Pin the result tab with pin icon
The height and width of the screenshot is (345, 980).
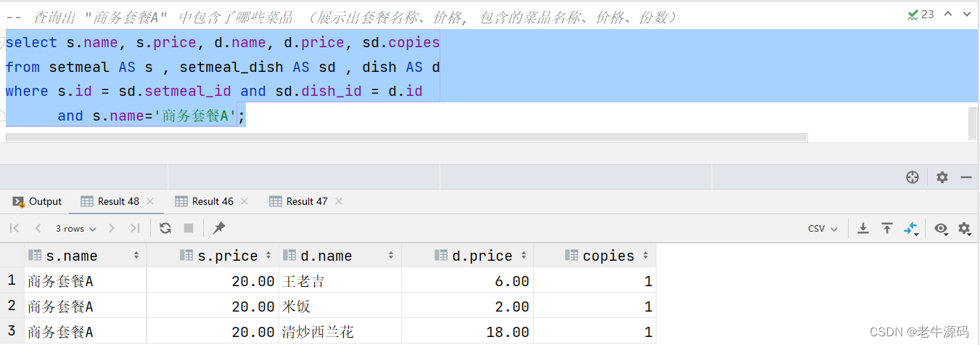(218, 228)
